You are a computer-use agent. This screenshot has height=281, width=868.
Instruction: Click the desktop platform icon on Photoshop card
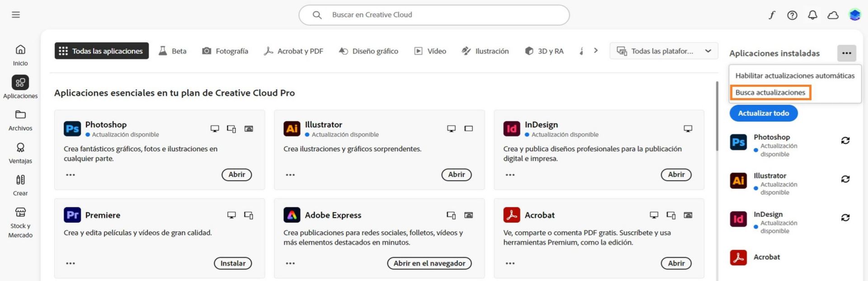pyautogui.click(x=215, y=129)
